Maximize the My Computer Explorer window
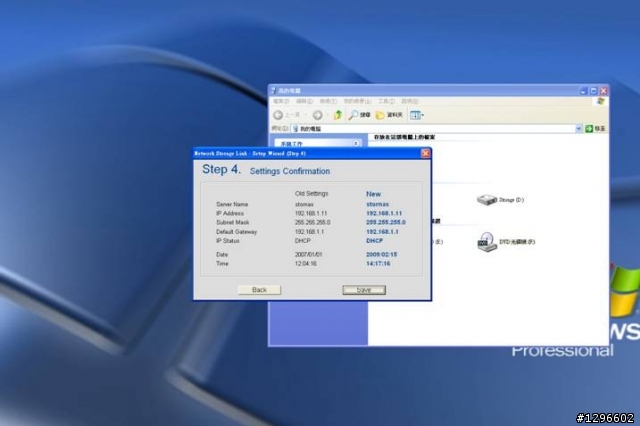The image size is (640, 426). pyautogui.click(x=593, y=91)
